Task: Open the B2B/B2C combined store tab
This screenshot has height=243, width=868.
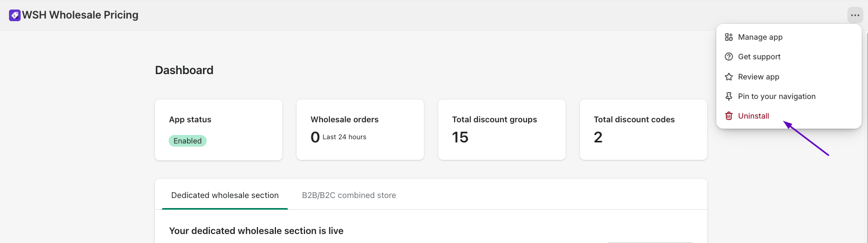Action: tap(349, 195)
